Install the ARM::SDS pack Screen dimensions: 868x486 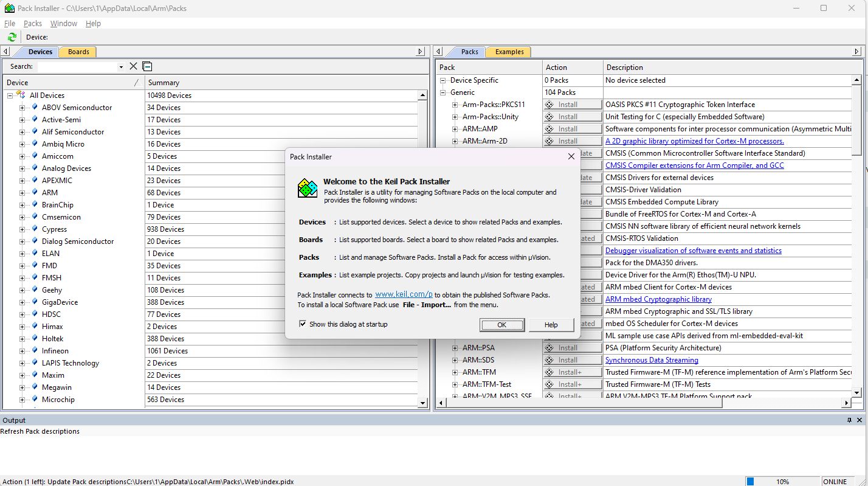573,360
